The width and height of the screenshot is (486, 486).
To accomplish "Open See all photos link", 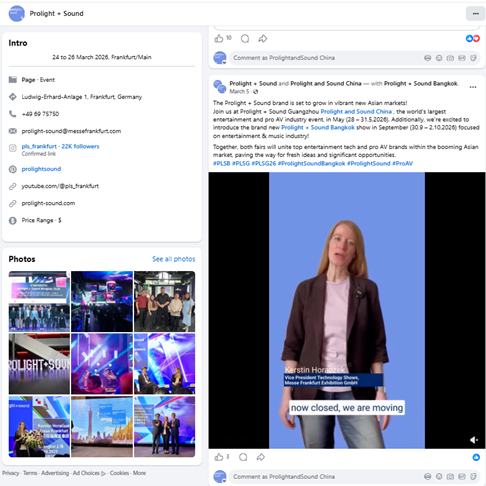I will pos(174,259).
